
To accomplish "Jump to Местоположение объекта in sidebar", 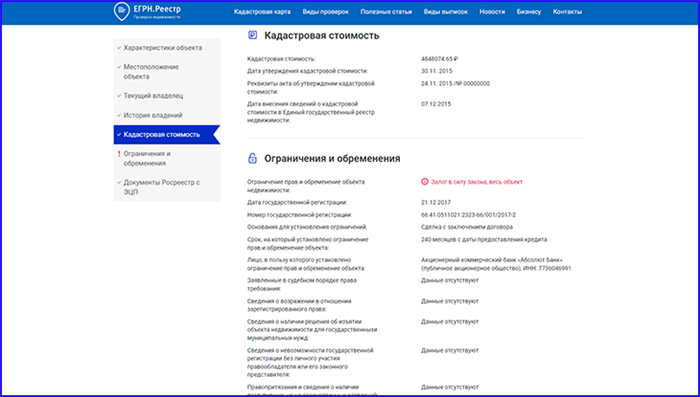I will point(167,72).
